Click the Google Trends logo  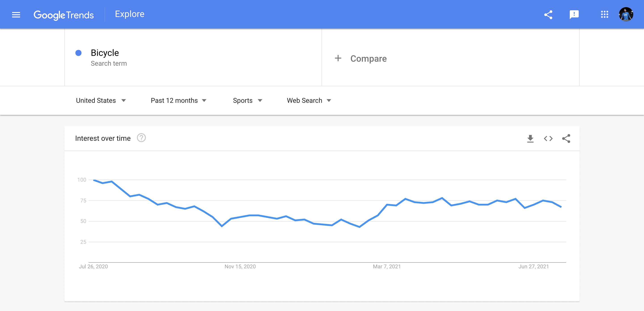click(64, 15)
